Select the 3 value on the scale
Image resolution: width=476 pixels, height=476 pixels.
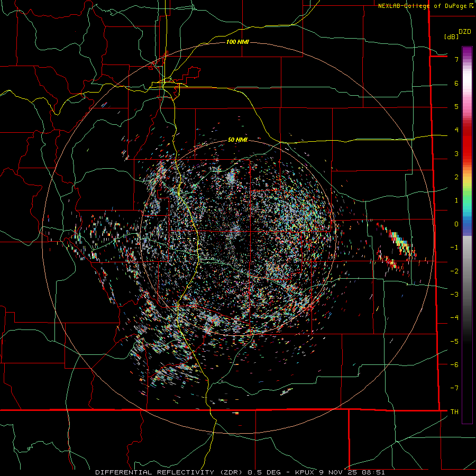456,153
